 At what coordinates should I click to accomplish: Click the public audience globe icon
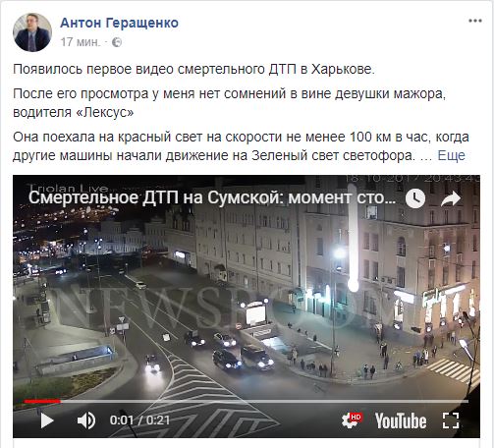117,42
